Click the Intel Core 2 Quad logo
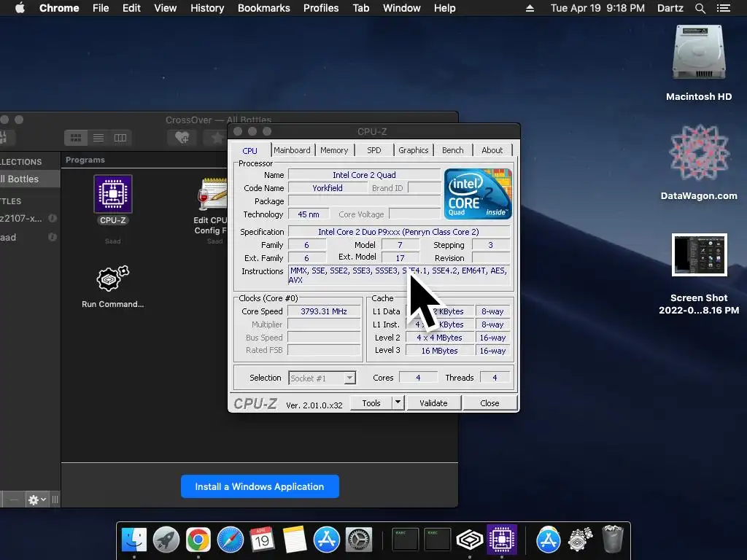Image resolution: width=747 pixels, height=560 pixels. coord(478,194)
